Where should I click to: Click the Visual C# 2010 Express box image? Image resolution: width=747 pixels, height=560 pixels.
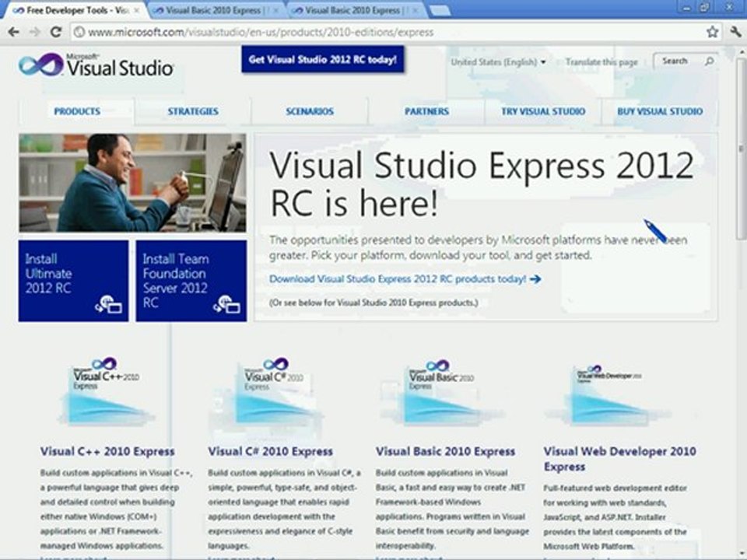275,390
